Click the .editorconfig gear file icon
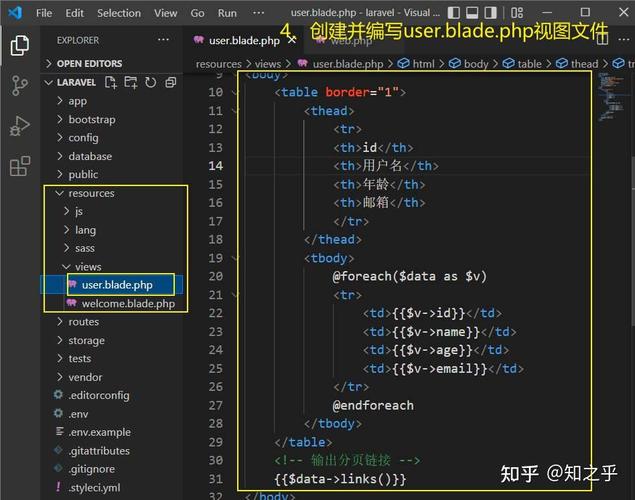Image resolution: width=635 pixels, height=500 pixels. 58,395
